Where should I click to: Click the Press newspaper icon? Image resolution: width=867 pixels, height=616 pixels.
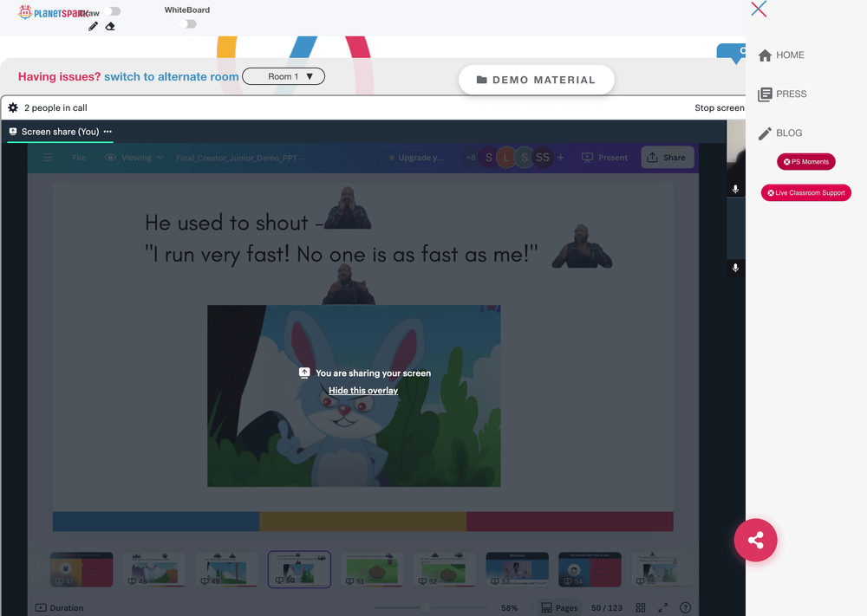click(x=765, y=94)
